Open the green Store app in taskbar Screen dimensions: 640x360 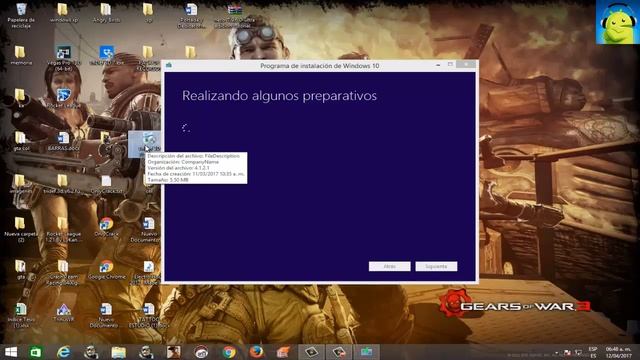pyautogui.click(x=36, y=352)
